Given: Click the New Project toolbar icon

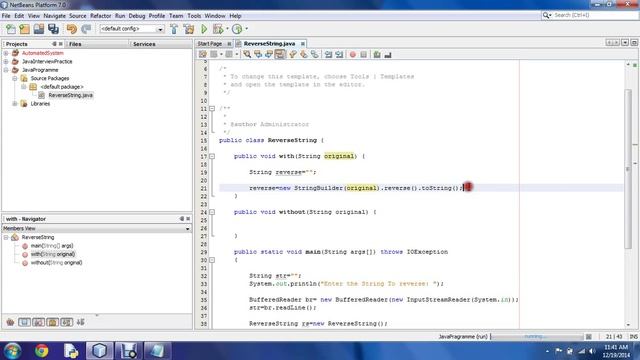Looking at the screenshot, I should click(x=24, y=29).
